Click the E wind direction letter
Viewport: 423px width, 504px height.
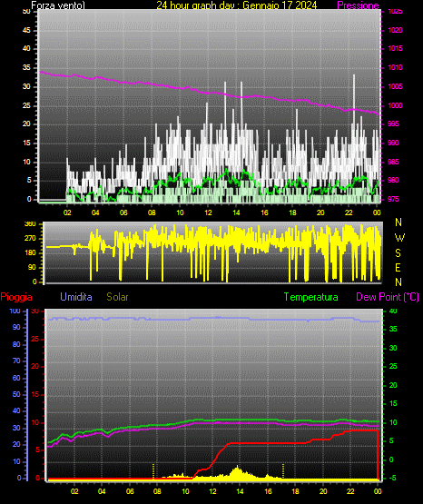click(x=398, y=267)
